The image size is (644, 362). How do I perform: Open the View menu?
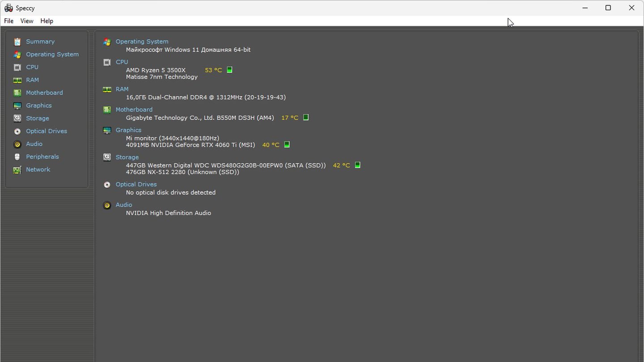(27, 21)
